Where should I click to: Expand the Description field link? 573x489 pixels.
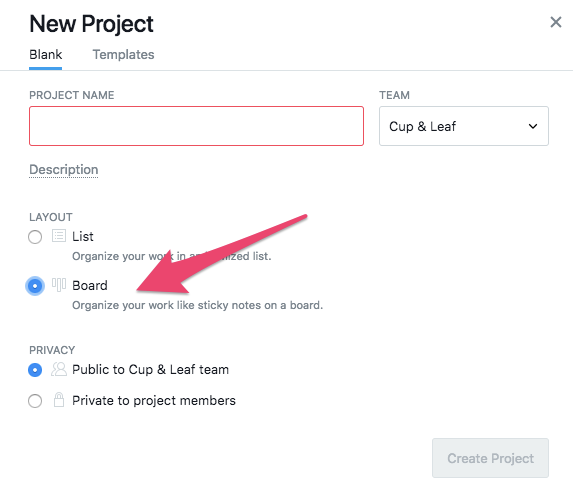point(64,170)
